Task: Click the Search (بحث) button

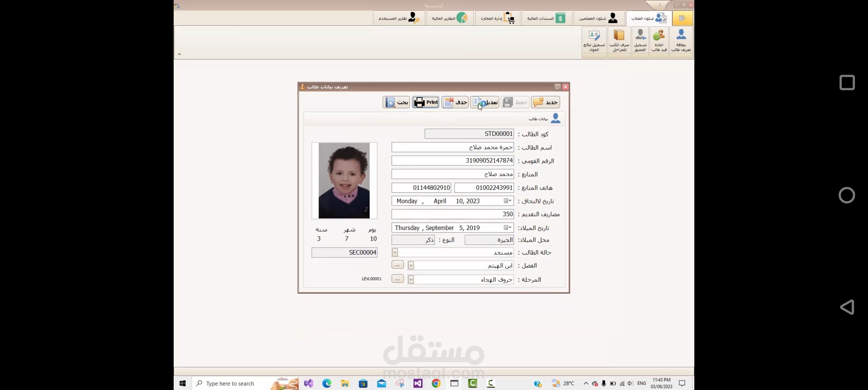Action: (x=396, y=102)
